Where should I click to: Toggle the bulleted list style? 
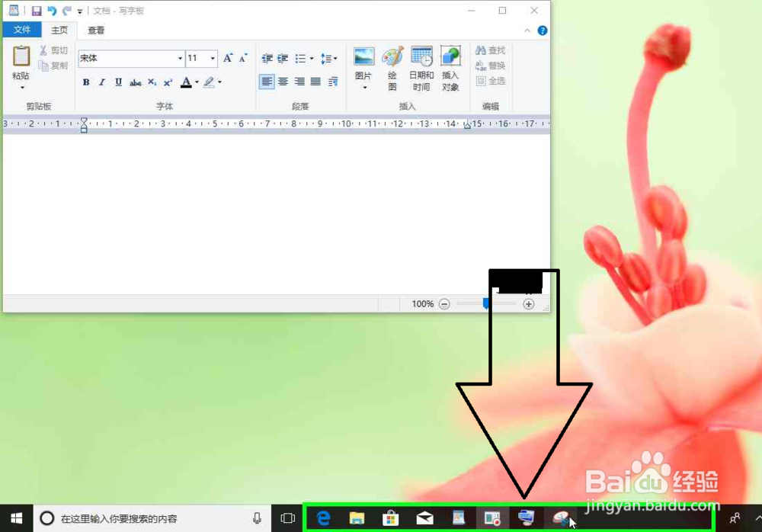coord(301,58)
